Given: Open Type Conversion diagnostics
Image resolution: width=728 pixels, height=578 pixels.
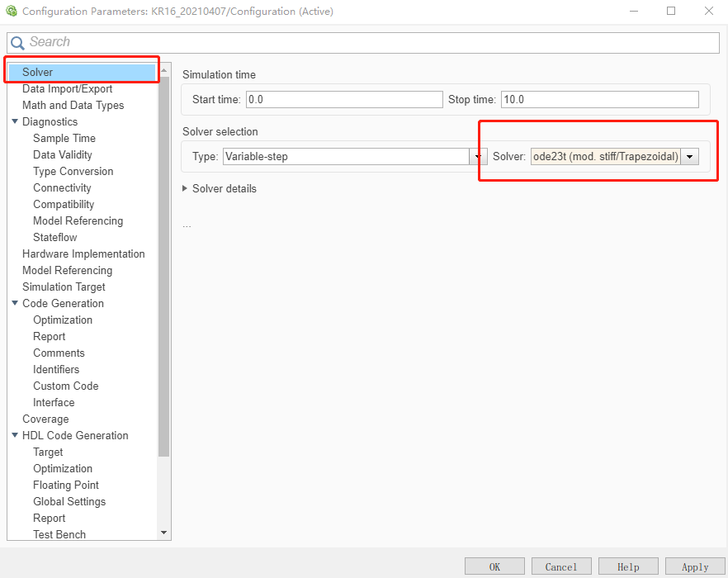Looking at the screenshot, I should coord(73,172).
